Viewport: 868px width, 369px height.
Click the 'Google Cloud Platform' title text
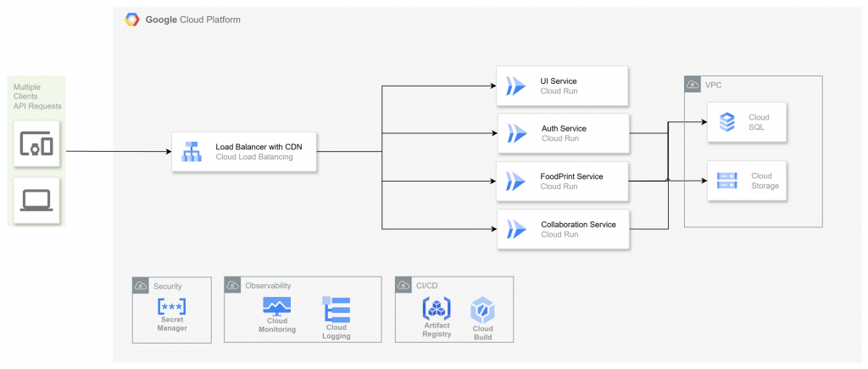(192, 20)
